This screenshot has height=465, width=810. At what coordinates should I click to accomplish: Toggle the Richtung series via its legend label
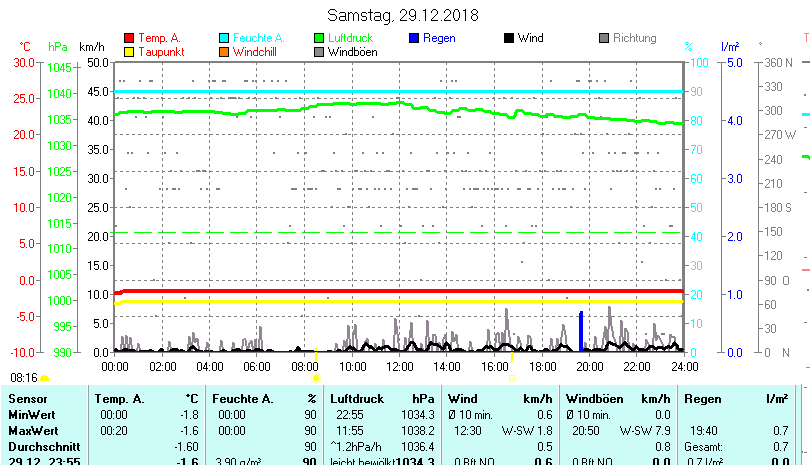pyautogui.click(x=634, y=38)
